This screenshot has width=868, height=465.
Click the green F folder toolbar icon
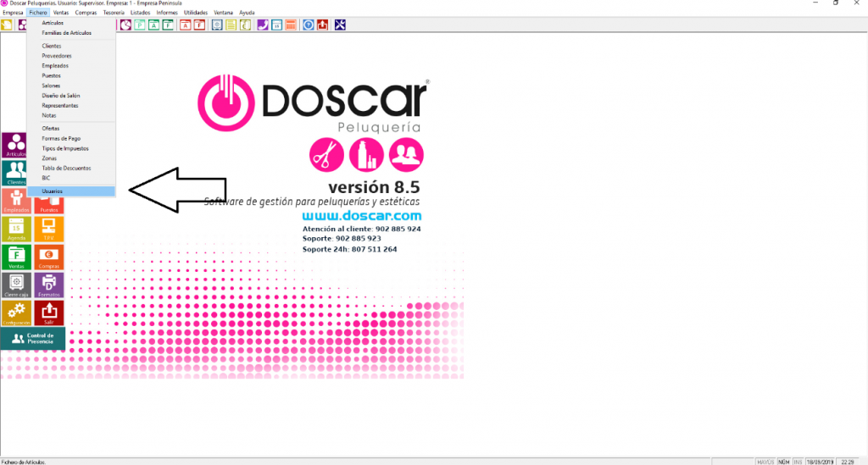167,25
